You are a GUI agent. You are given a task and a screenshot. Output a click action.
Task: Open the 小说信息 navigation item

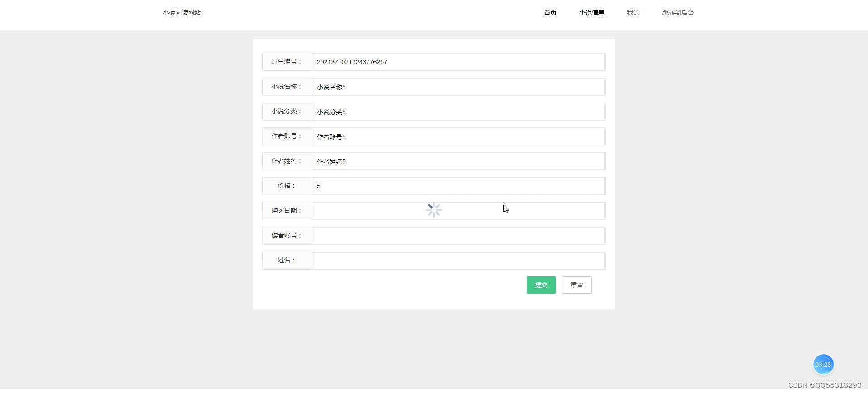[x=591, y=13]
